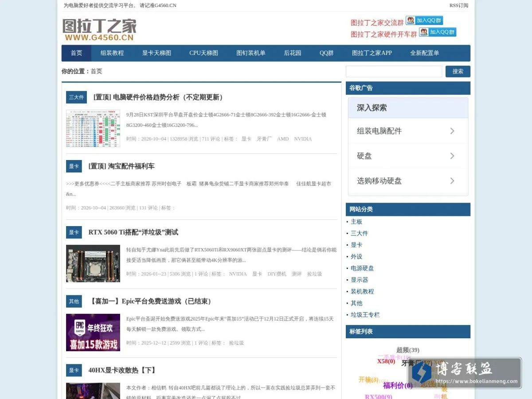Screen dimensions: 532x399
Task: Click the 牙膏厂 tag on the pinned price article
Action: pos(264,139)
